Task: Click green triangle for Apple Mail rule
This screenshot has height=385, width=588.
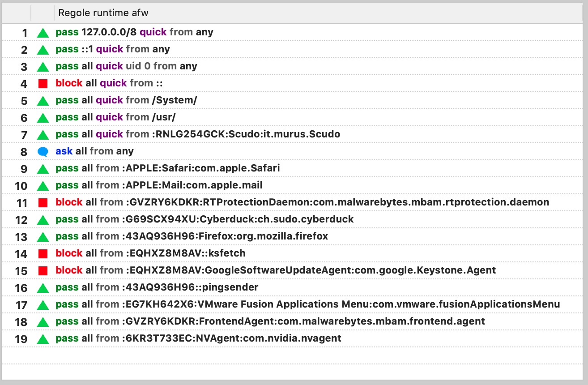Action: (43, 186)
